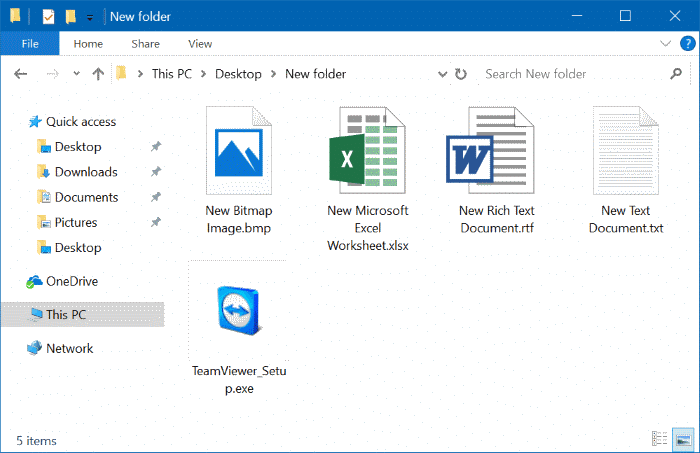Select This PC in navigation pane

point(83,315)
